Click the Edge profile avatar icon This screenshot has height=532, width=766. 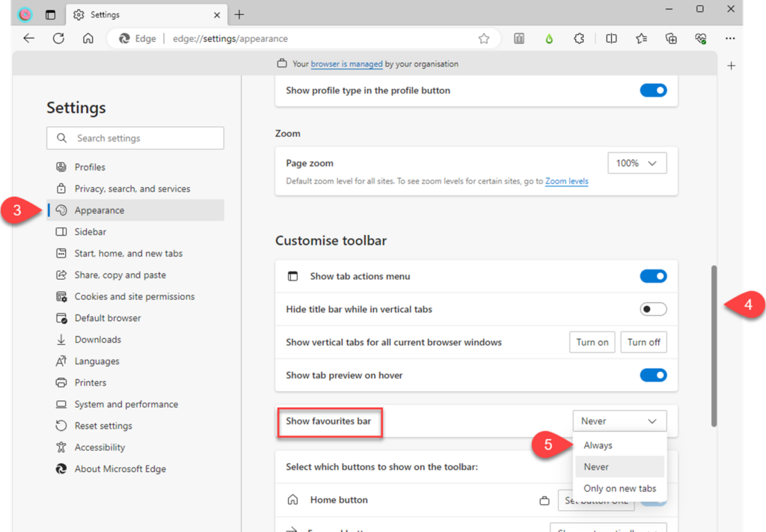pos(25,15)
